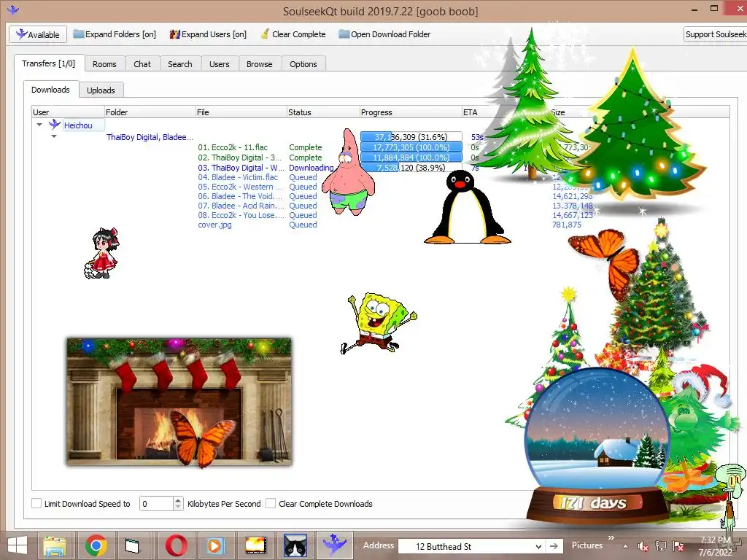Click Clear Complete in toolbar
The image size is (747, 560).
click(293, 34)
